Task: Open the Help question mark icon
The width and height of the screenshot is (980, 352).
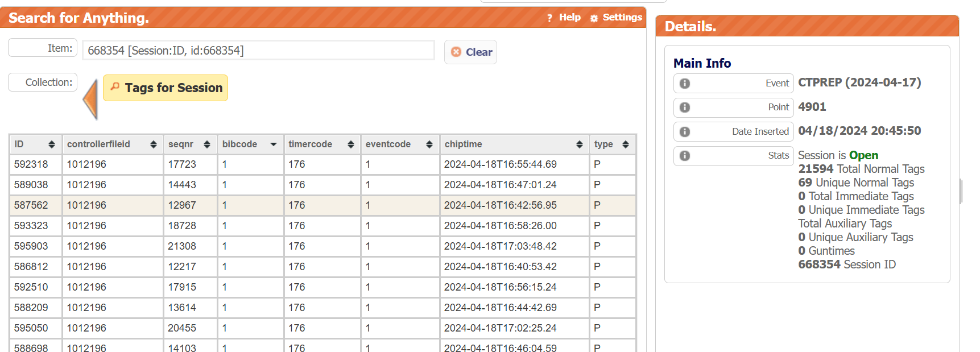Action: [549, 18]
